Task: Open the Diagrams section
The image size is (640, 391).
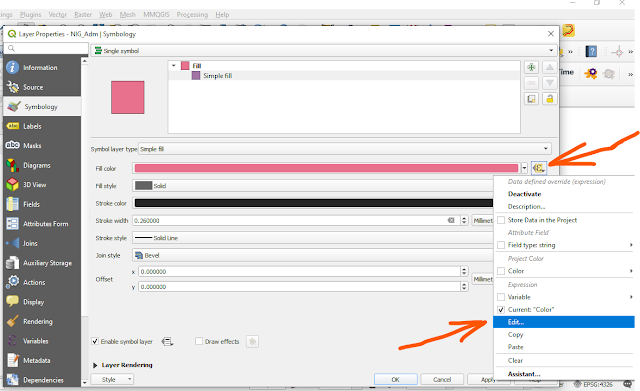Action: [x=42, y=165]
